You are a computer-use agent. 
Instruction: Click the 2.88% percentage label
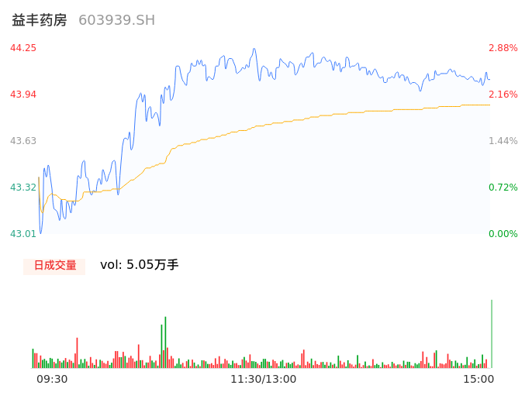503,48
